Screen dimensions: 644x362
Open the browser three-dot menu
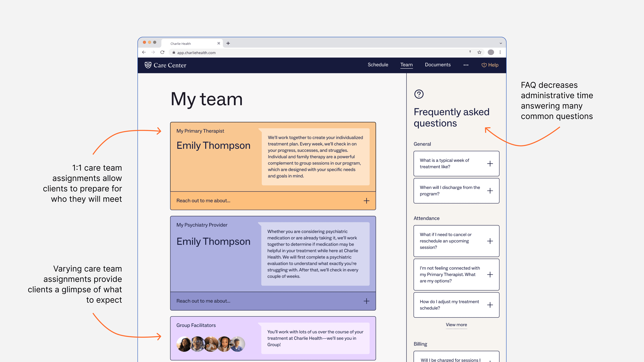click(500, 52)
